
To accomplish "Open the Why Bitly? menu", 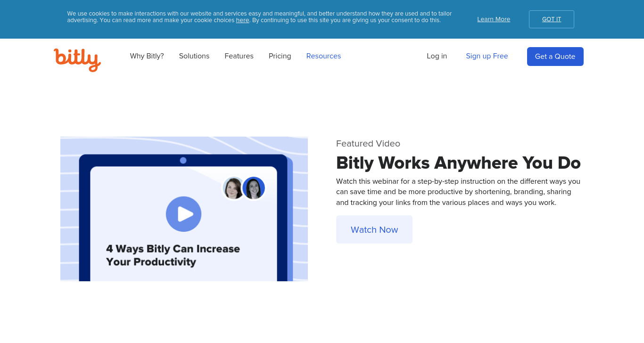I will (x=147, y=56).
